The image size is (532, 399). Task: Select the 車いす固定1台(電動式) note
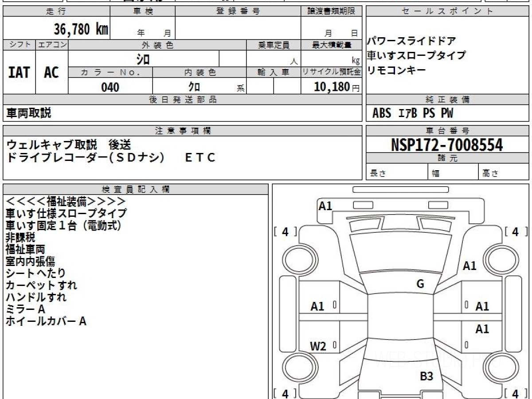63,226
